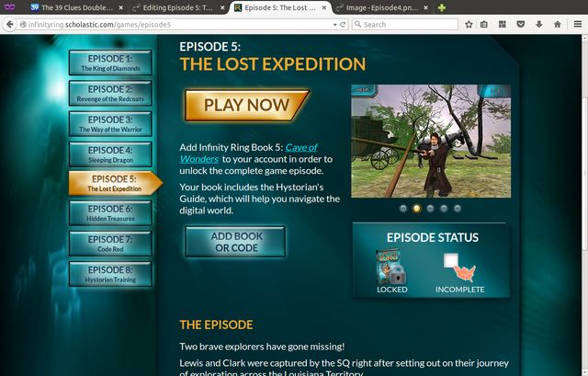Click the tile grid toolbar icon
The image size is (588, 376).
coord(503,25)
